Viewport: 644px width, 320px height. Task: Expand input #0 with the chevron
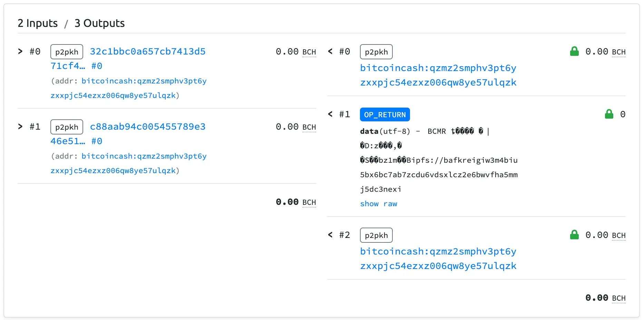click(20, 51)
